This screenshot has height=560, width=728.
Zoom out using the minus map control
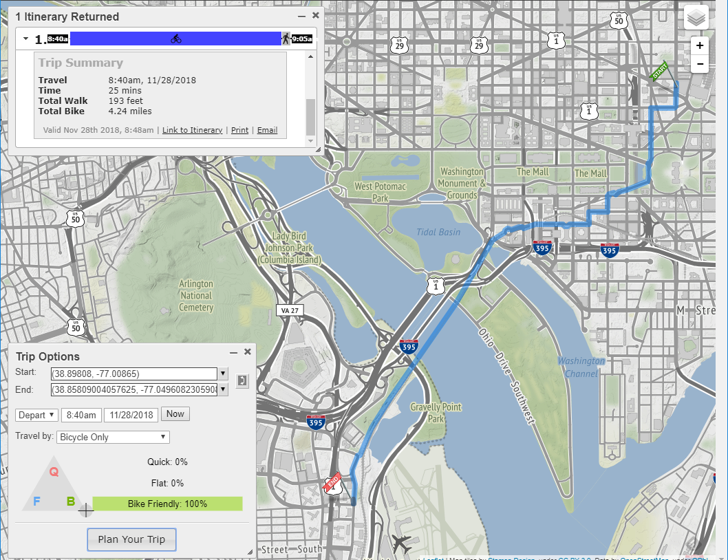pyautogui.click(x=699, y=64)
